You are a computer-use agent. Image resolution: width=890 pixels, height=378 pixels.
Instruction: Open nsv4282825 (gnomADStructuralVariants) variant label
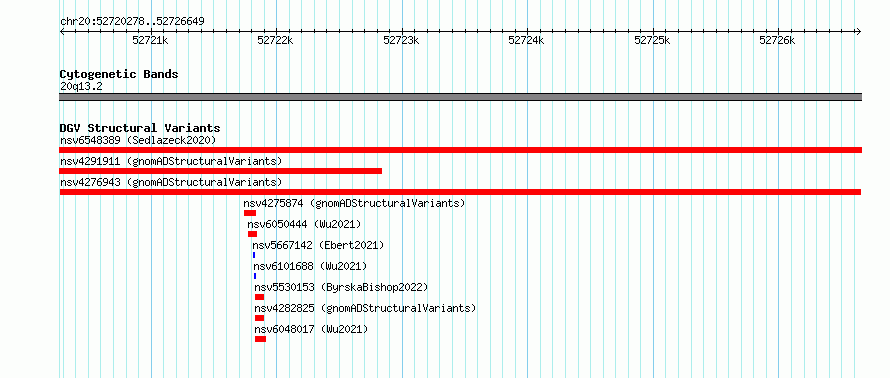click(365, 308)
